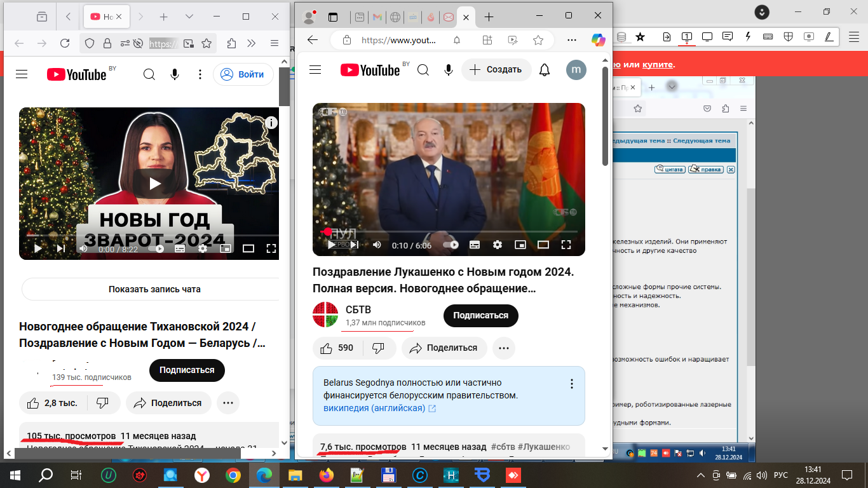Open options menu on Belarus Segodnya info panel
This screenshot has width=868, height=488.
(x=572, y=384)
